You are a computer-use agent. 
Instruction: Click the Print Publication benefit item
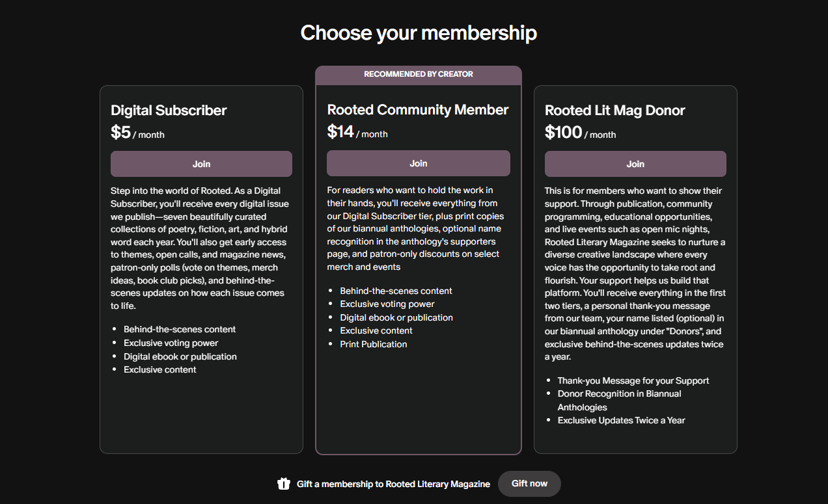click(x=373, y=344)
